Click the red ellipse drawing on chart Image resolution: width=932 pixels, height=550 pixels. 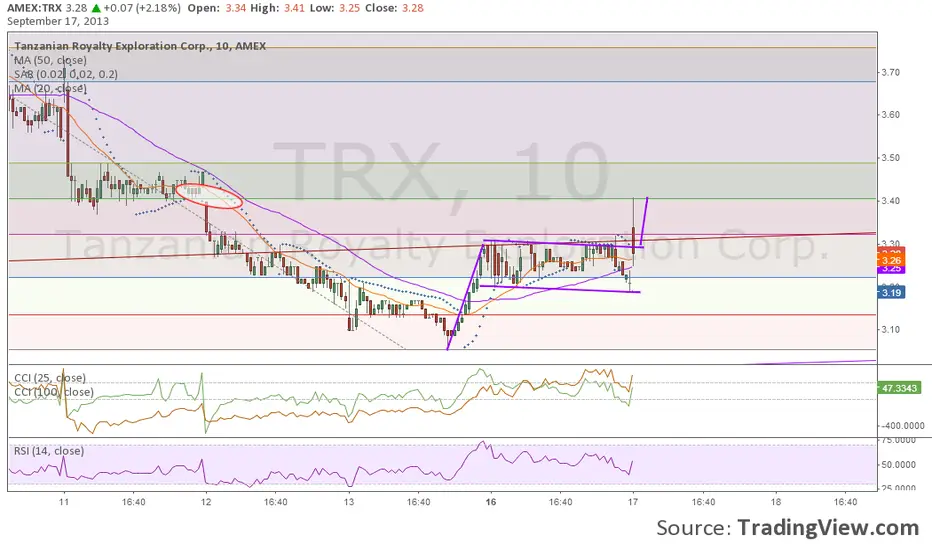coord(209,196)
